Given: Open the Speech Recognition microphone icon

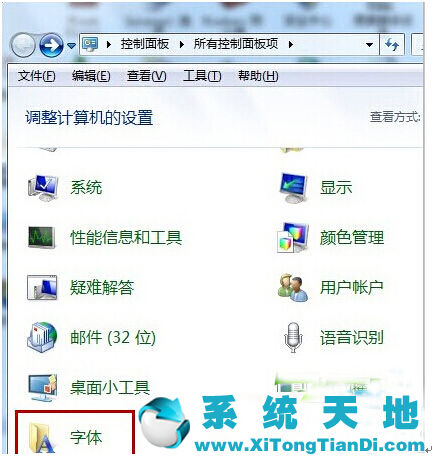Looking at the screenshot, I should [x=293, y=337].
